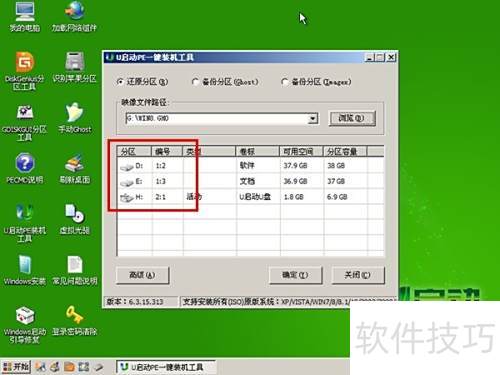Viewport: 500px width, 375px height.
Task: Click the U启动U盘 volume label cell
Action: click(255, 197)
